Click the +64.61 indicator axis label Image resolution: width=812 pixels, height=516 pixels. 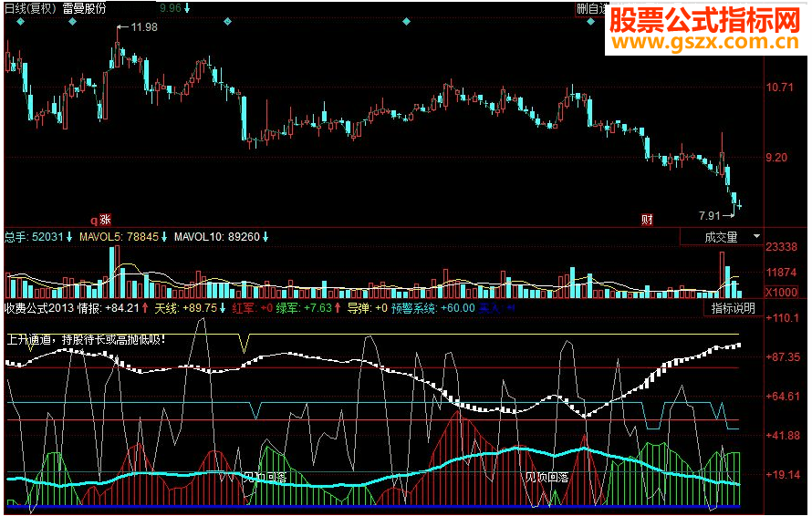click(783, 397)
